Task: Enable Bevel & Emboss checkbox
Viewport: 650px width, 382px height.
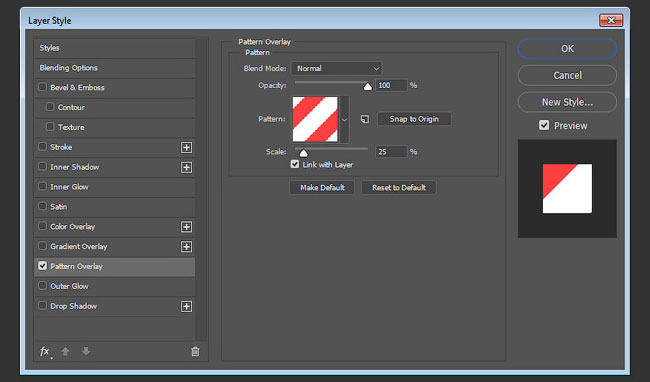Action: tap(42, 87)
